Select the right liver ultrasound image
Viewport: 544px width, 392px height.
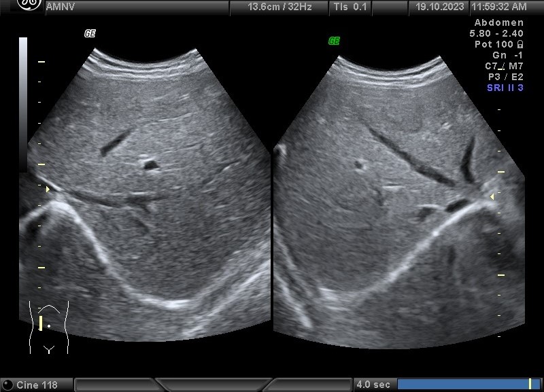[x=399, y=202]
